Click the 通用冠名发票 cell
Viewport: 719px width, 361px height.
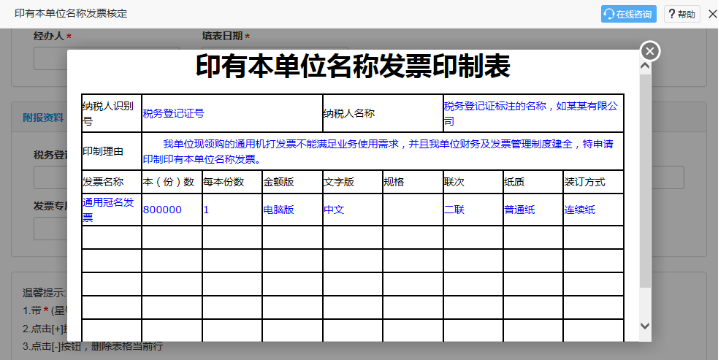(x=111, y=210)
